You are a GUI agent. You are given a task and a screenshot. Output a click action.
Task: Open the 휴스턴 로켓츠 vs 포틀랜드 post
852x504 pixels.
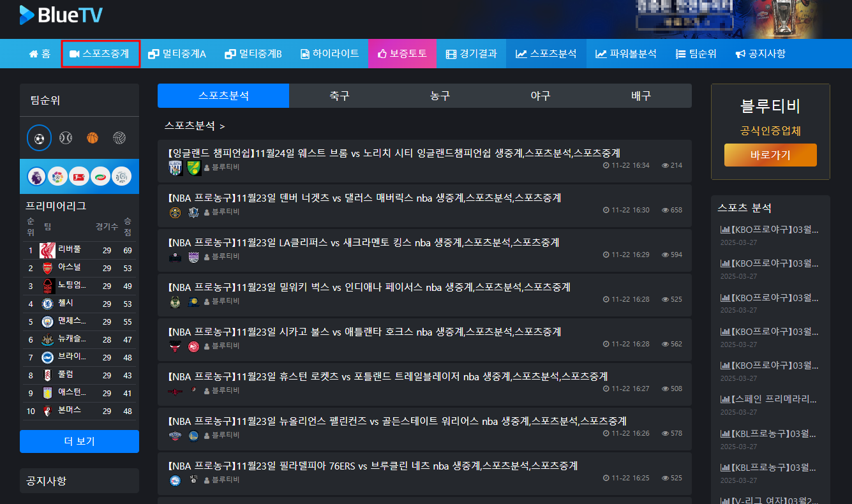point(424,384)
